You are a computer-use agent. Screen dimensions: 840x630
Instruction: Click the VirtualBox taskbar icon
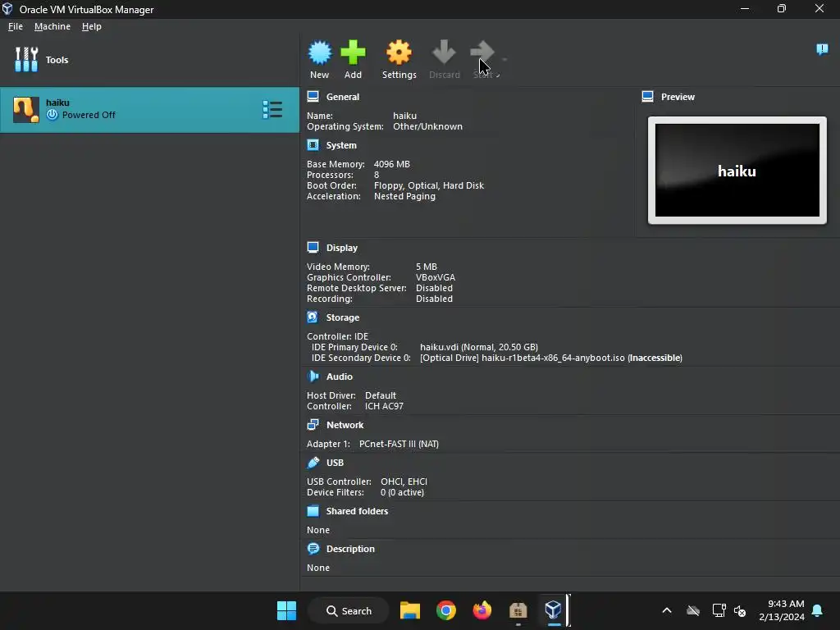click(553, 610)
